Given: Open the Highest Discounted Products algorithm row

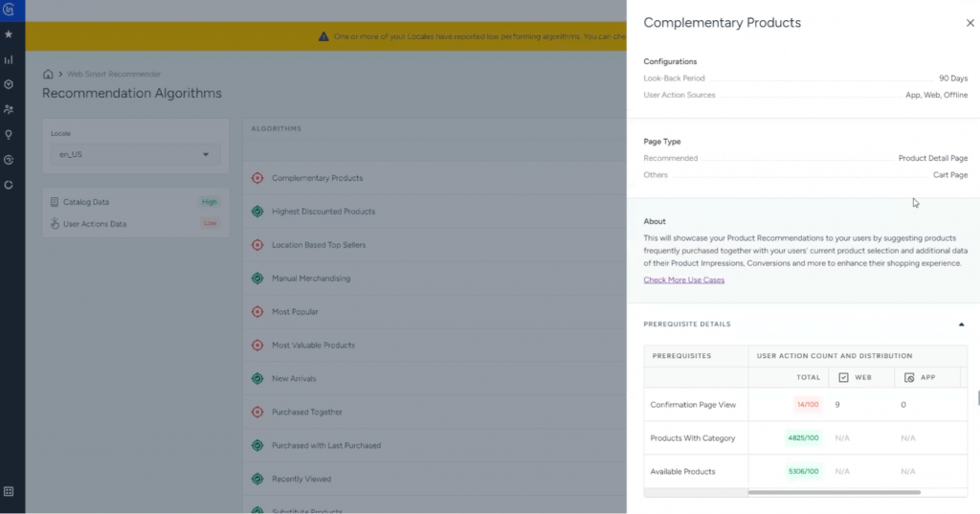Looking at the screenshot, I should click(x=434, y=212).
